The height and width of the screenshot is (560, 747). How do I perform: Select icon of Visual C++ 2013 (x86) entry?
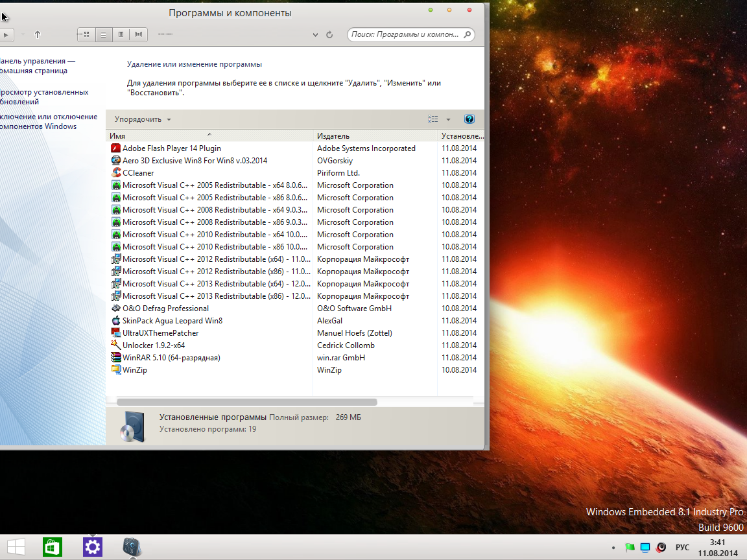click(116, 296)
